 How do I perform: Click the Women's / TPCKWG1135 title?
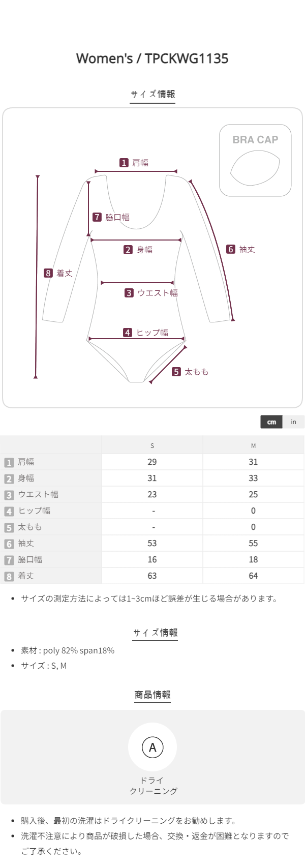pos(152,58)
